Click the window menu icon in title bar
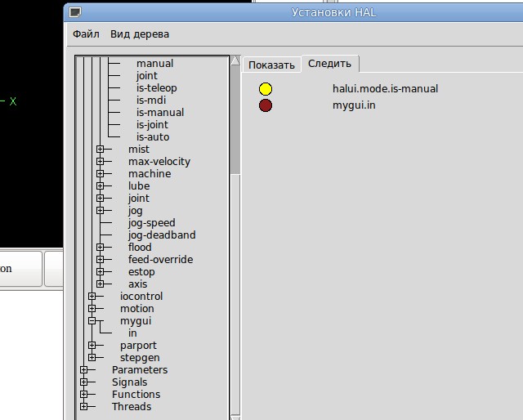Viewport: 523px width, 420px height. (75, 13)
